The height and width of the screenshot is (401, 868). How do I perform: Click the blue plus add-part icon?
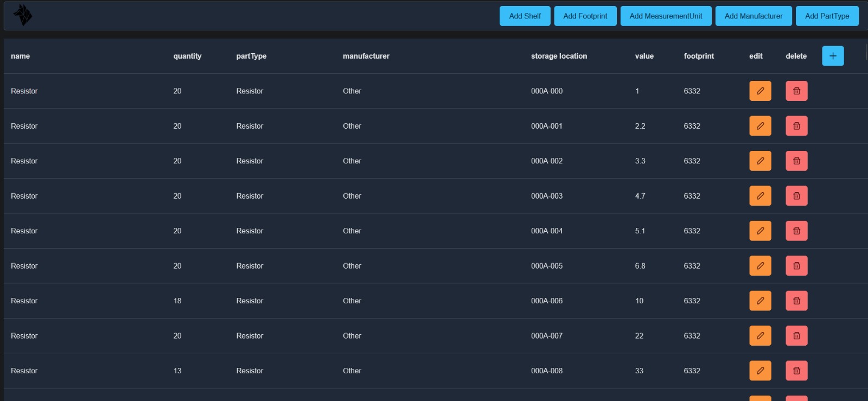pyautogui.click(x=833, y=56)
